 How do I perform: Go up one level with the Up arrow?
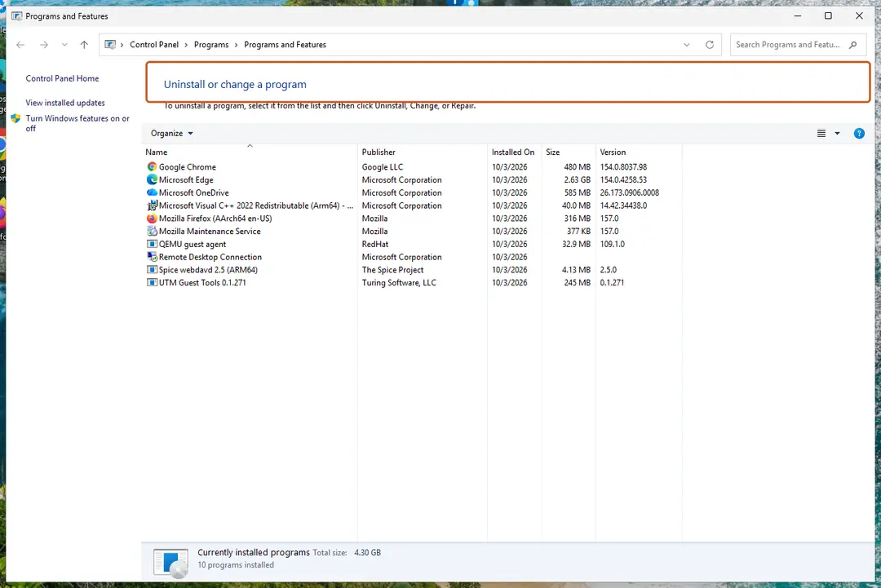click(x=84, y=44)
